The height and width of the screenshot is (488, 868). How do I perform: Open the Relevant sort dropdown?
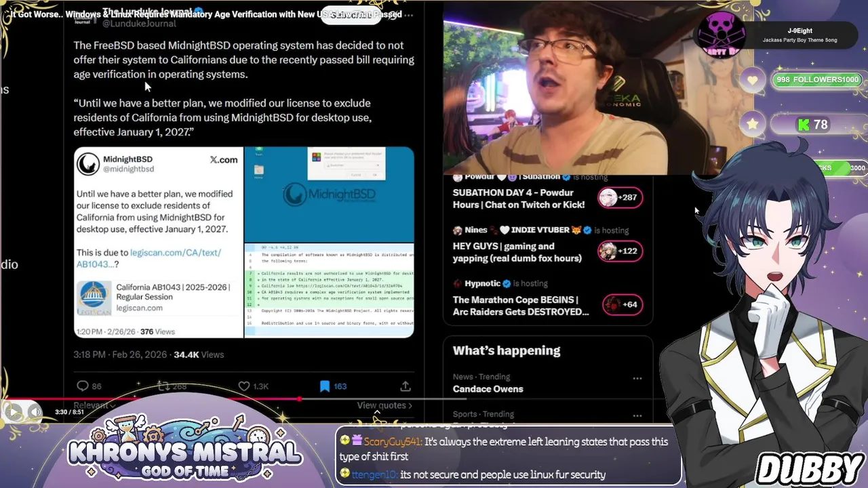coord(94,405)
